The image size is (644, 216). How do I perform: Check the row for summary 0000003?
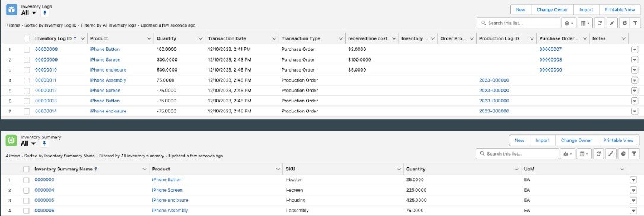point(26,179)
